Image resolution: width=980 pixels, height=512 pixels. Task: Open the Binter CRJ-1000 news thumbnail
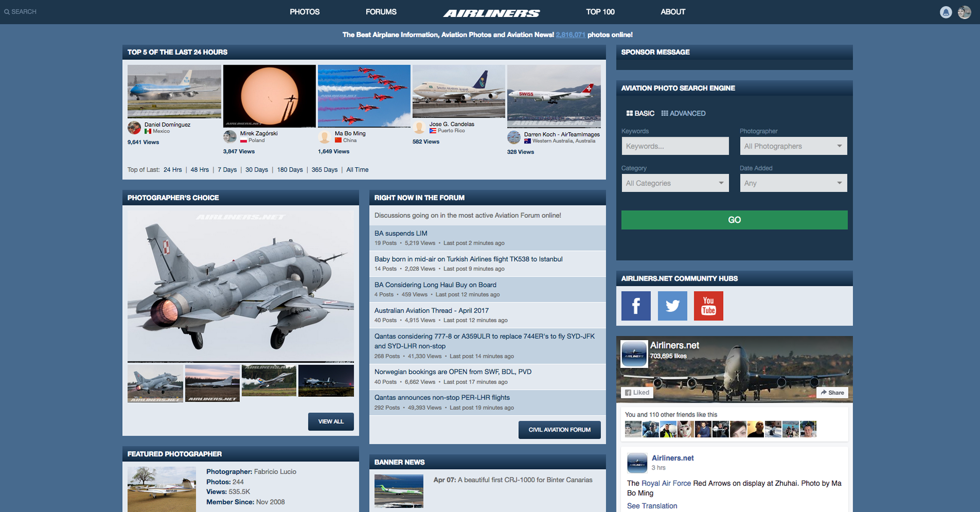pyautogui.click(x=399, y=491)
